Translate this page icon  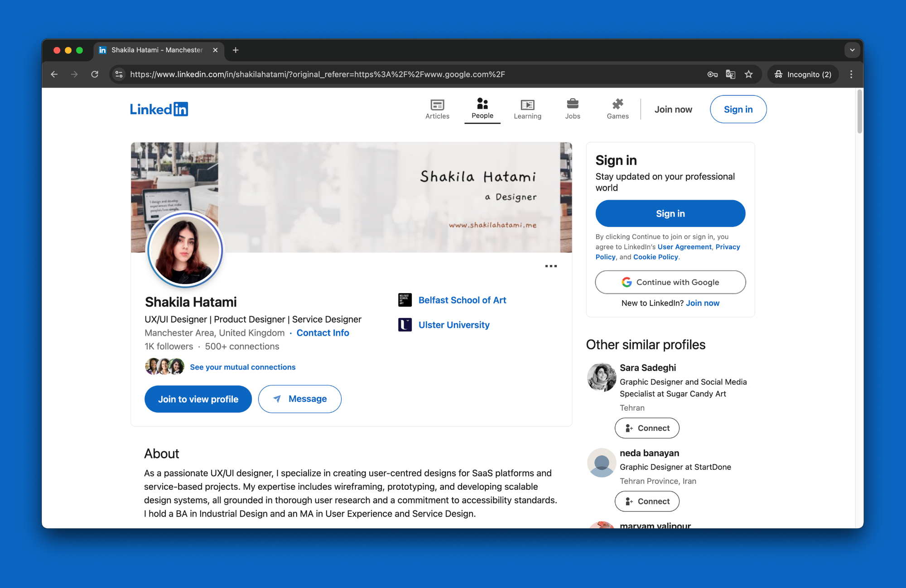[x=730, y=74]
